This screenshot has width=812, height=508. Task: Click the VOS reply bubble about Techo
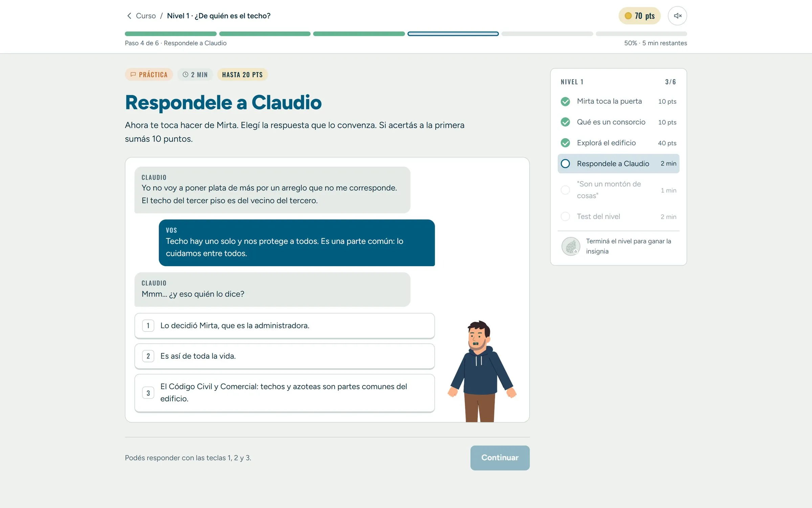(x=297, y=243)
